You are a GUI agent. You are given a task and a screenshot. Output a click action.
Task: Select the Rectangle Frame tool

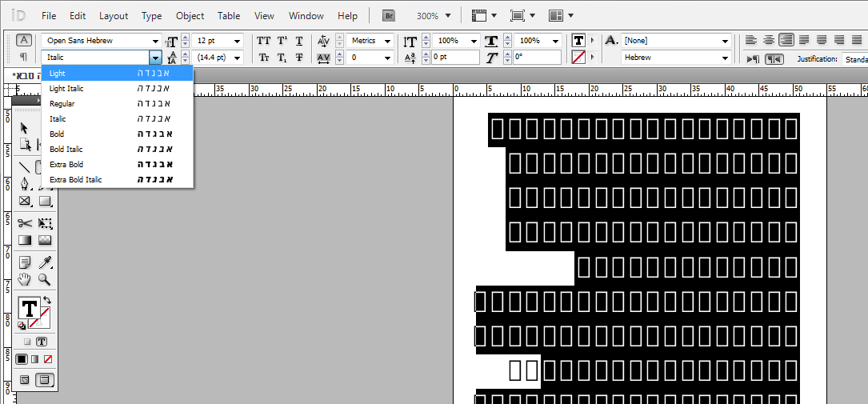(24, 201)
